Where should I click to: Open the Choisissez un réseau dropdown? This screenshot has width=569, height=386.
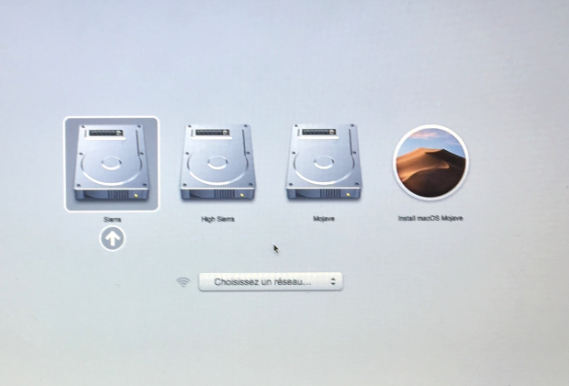pyautogui.click(x=270, y=282)
